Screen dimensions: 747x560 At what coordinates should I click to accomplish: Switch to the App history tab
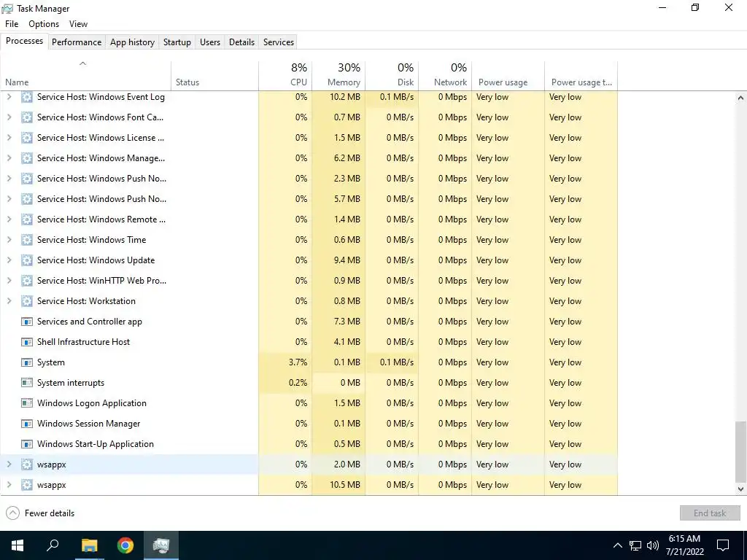[x=133, y=42]
